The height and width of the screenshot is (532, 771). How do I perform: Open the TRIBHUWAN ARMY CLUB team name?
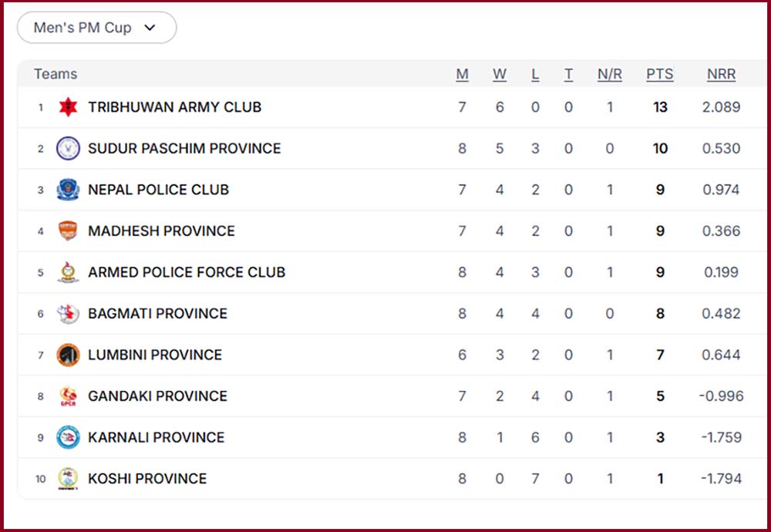coord(174,107)
